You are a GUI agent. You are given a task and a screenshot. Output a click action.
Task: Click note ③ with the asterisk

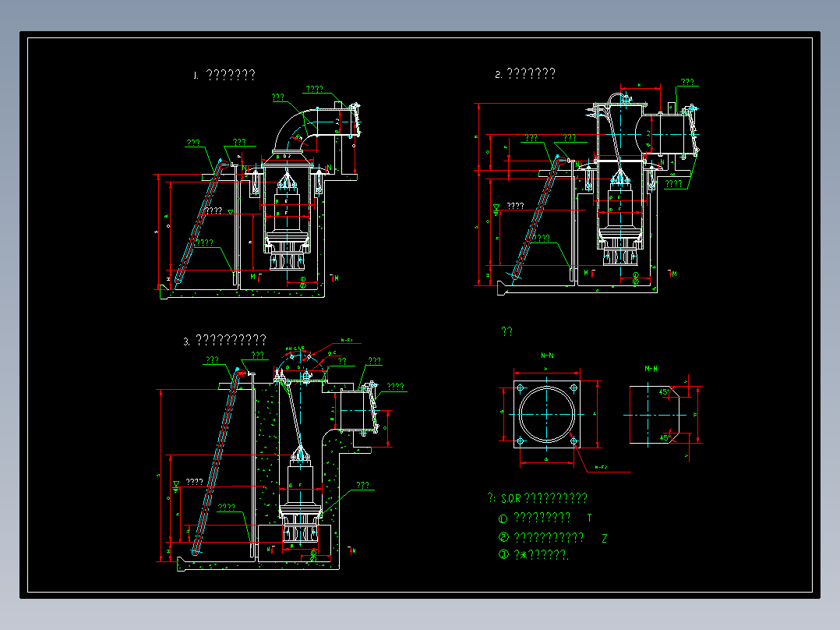point(534,555)
